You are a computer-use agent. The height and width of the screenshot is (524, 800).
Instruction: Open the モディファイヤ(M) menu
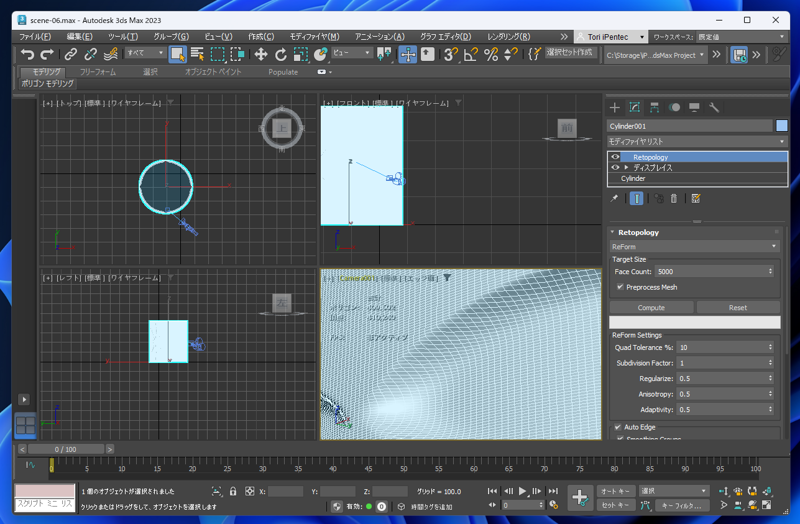click(x=314, y=37)
